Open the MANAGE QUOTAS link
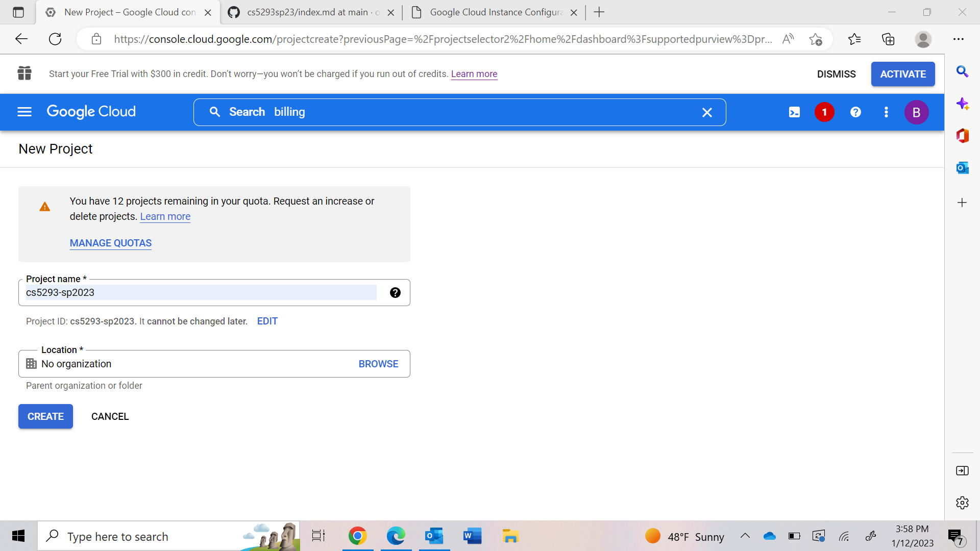 click(x=111, y=243)
